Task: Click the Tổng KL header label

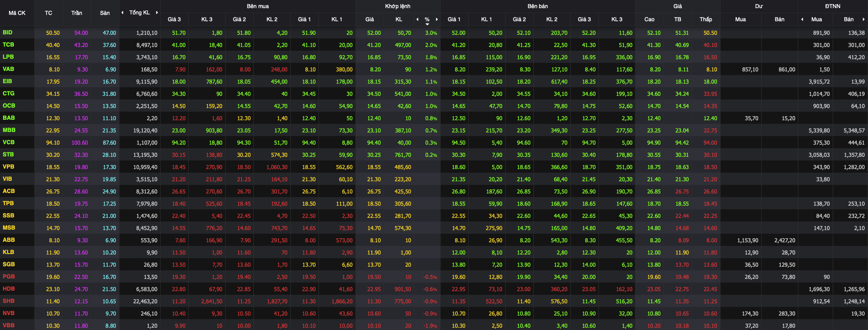Action: click(x=139, y=13)
